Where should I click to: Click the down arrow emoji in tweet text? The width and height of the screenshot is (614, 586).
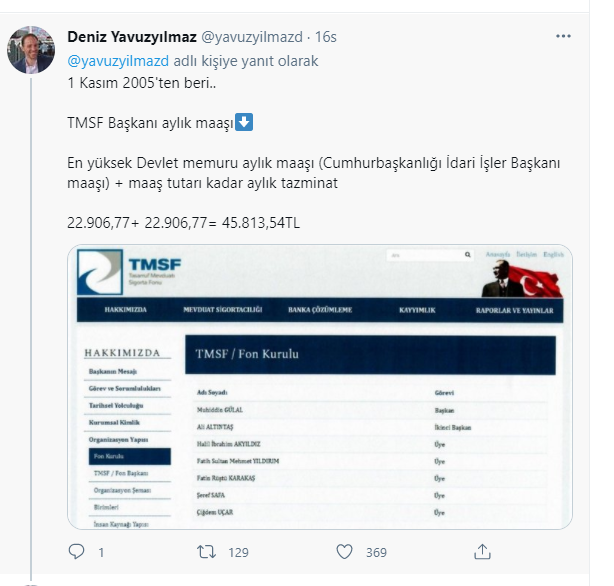coord(244,122)
